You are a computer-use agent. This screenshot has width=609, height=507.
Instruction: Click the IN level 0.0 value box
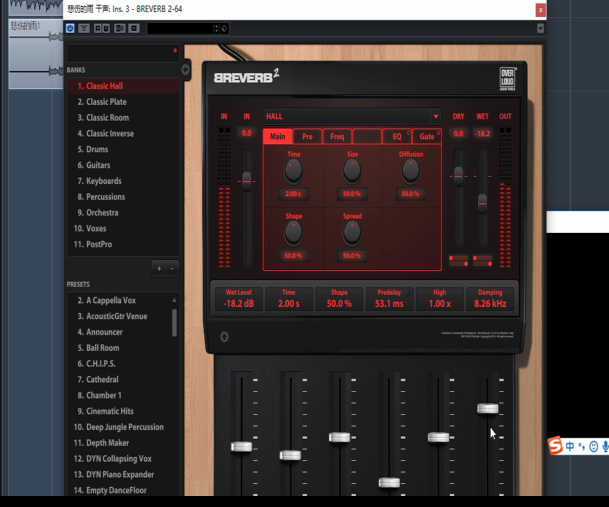(x=247, y=133)
